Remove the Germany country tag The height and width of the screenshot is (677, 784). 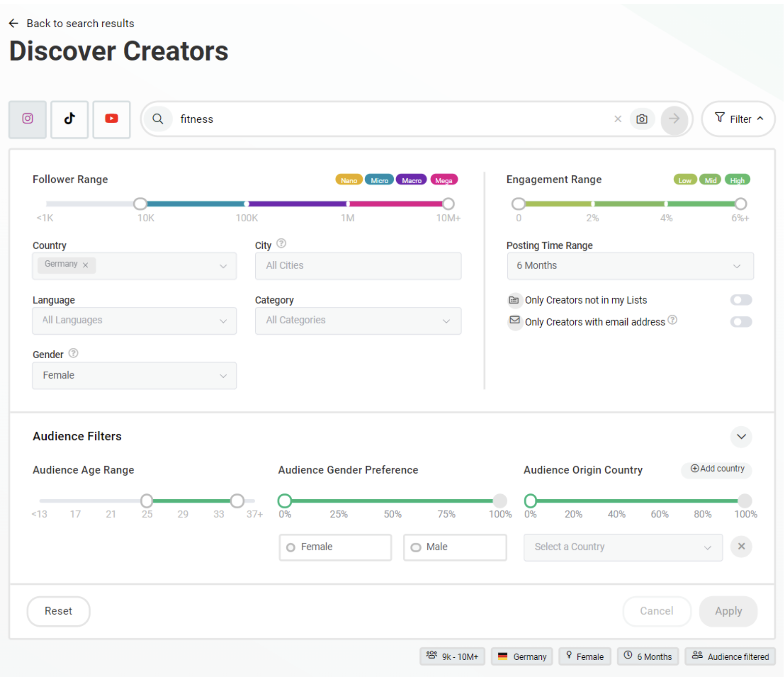86,265
